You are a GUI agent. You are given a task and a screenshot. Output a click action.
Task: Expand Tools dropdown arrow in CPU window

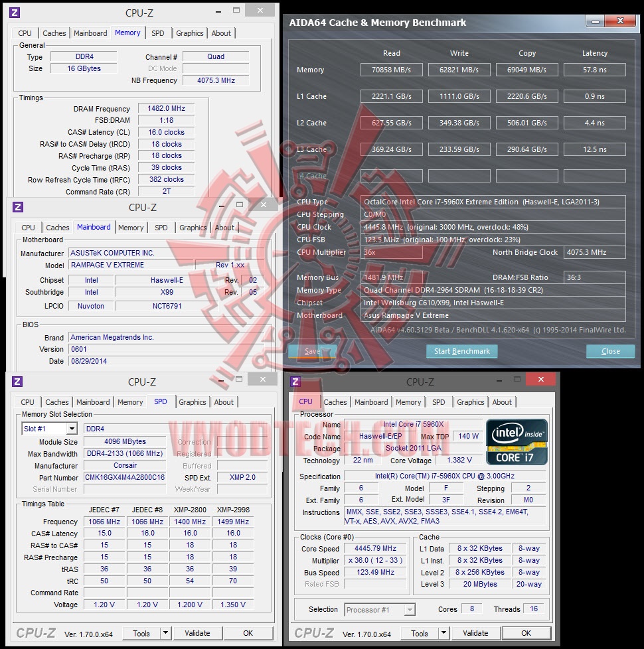(443, 633)
